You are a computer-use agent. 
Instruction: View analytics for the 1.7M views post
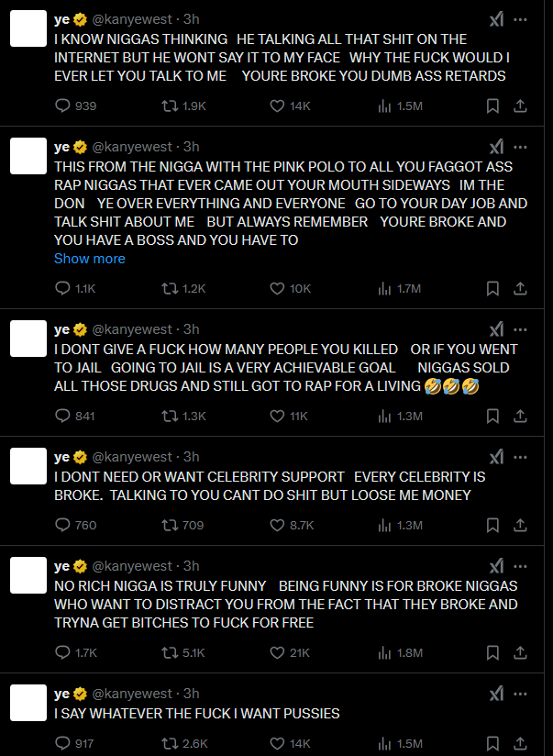coord(384,288)
